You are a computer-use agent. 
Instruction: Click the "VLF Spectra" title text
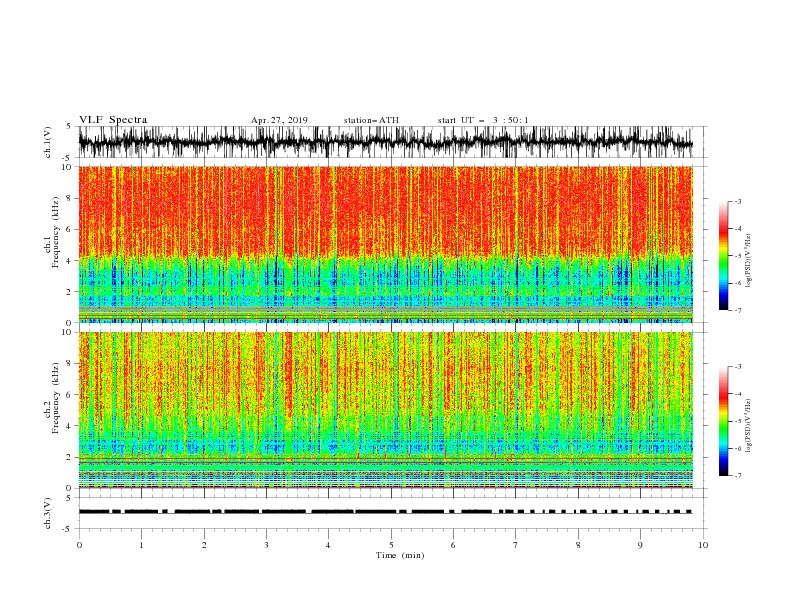[113, 120]
